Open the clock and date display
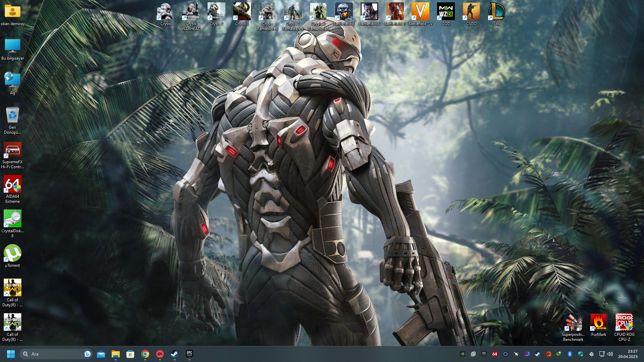The width and height of the screenshot is (644, 362). point(628,354)
